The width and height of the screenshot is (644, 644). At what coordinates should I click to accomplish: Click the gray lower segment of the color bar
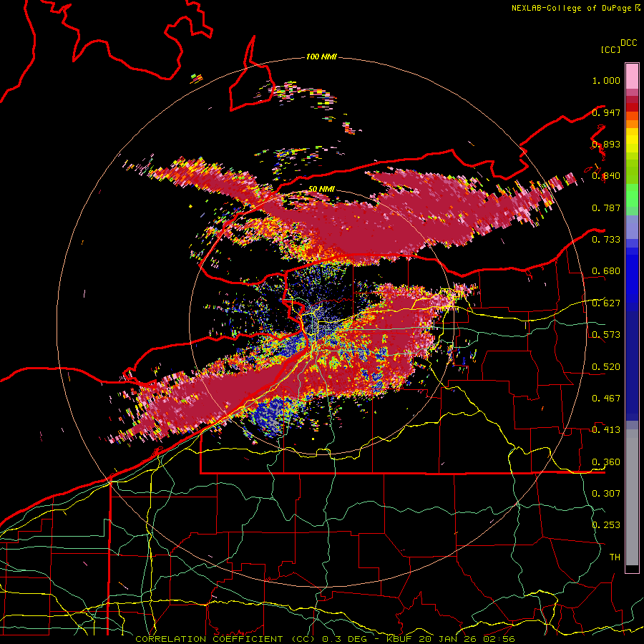632,501
